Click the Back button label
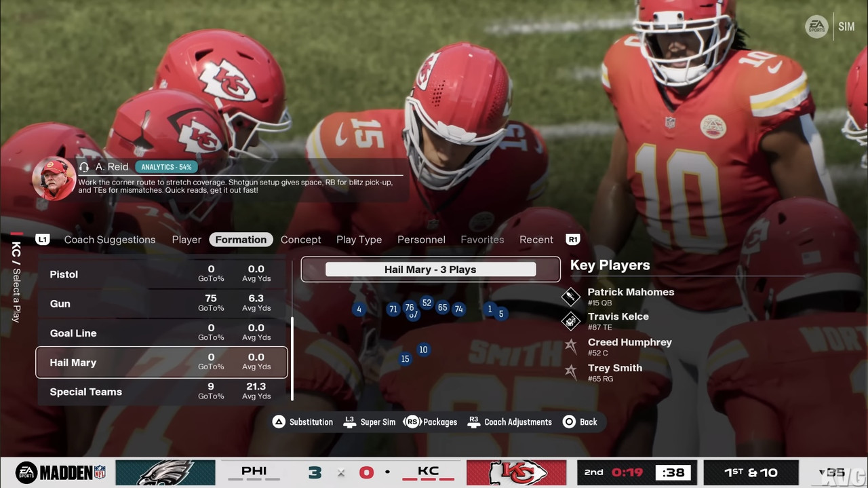868x488 pixels. coord(589,421)
